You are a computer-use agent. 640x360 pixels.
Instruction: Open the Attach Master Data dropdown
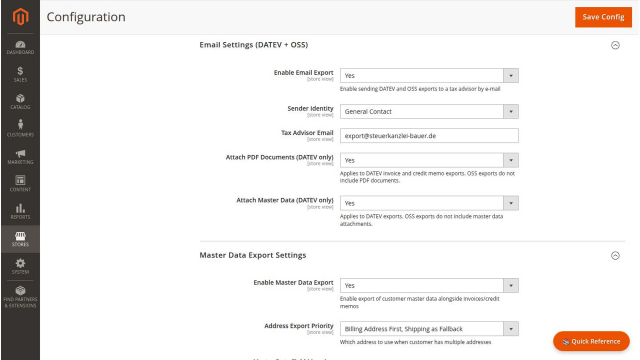click(x=429, y=203)
